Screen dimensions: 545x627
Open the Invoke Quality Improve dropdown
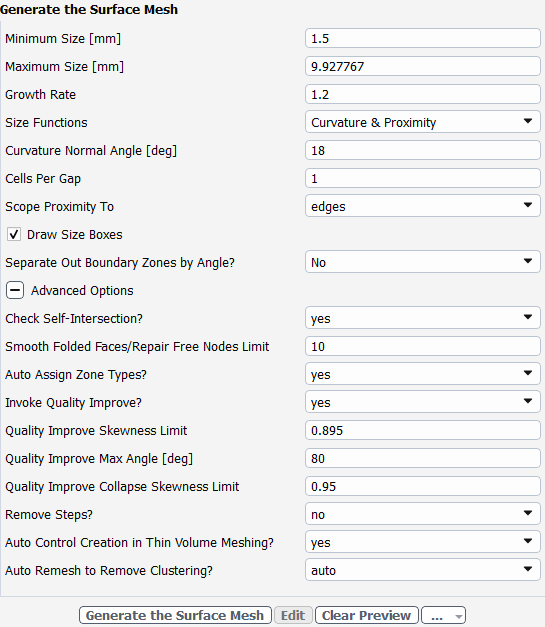tap(423, 402)
